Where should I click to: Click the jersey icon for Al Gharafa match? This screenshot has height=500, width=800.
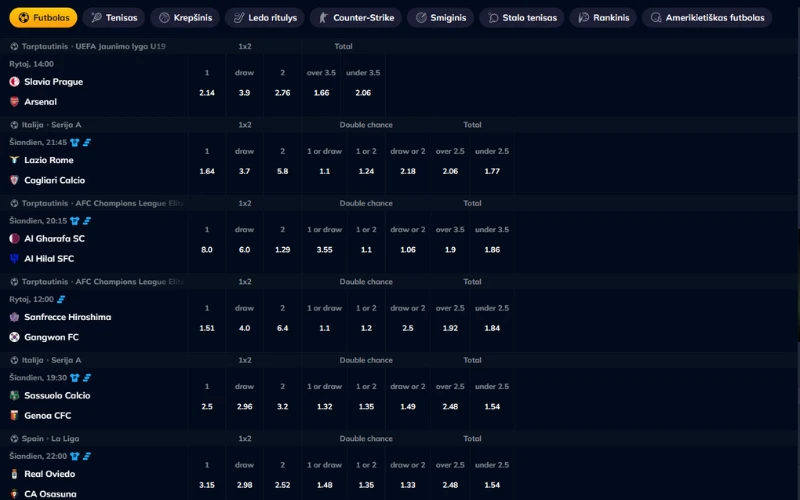[x=75, y=221]
